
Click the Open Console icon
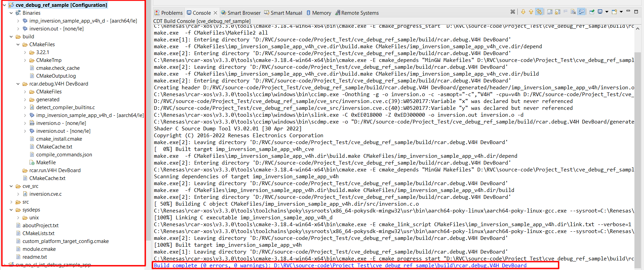(x=614, y=12)
